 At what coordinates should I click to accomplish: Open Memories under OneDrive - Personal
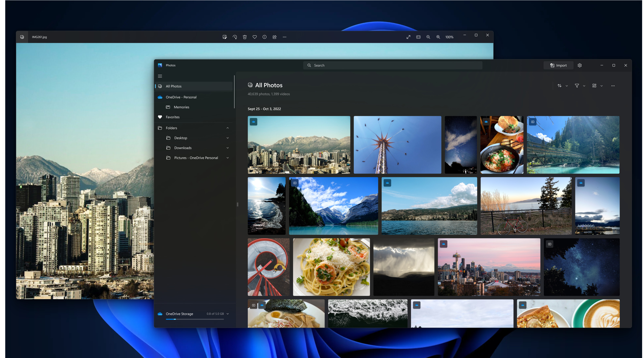click(181, 107)
